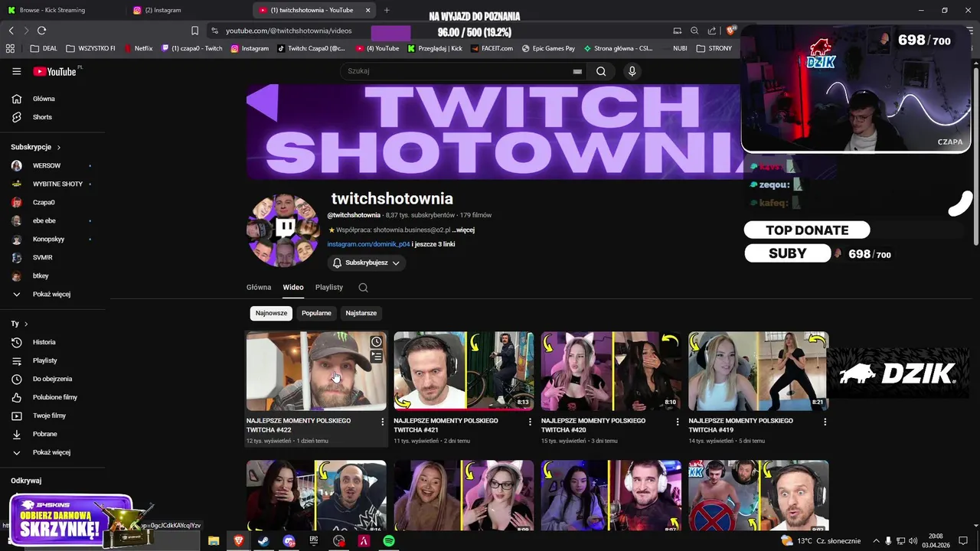The image size is (980, 551).
Task: Open Brave Shields lion icon
Action: click(731, 31)
